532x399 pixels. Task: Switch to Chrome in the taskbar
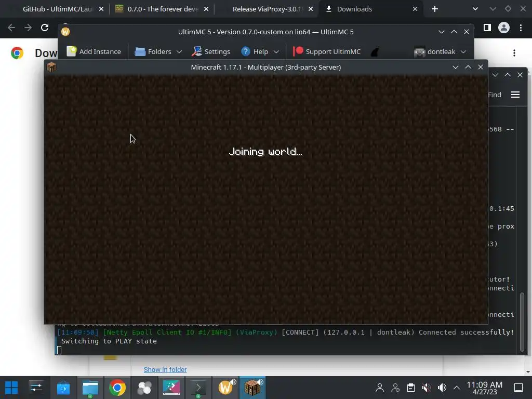point(117,388)
